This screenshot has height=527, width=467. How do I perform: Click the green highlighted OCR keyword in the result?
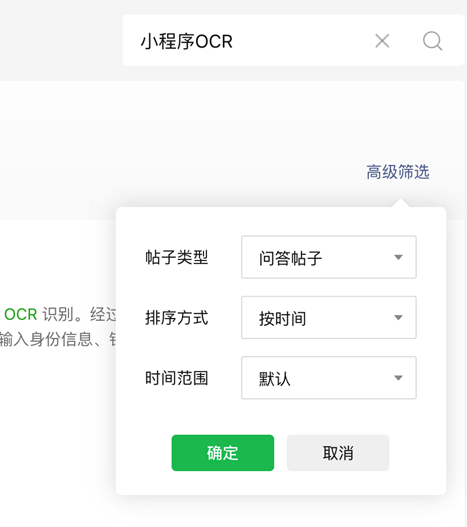click(x=21, y=315)
